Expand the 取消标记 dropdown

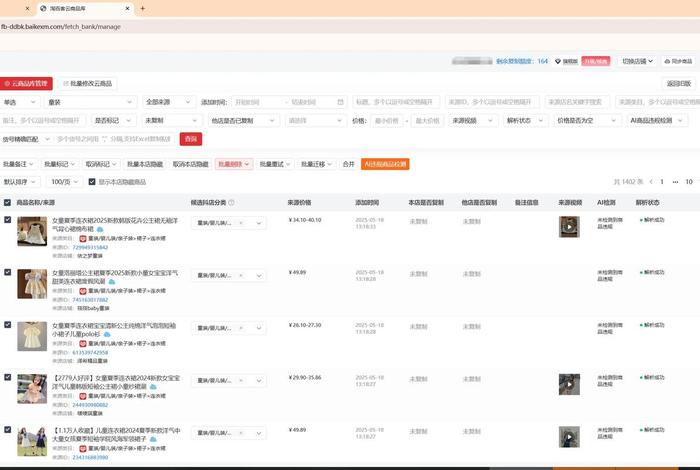pyautogui.click(x=101, y=164)
